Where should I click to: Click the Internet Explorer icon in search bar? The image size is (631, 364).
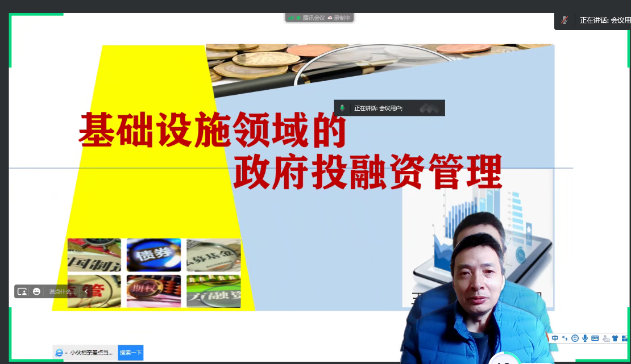59,353
